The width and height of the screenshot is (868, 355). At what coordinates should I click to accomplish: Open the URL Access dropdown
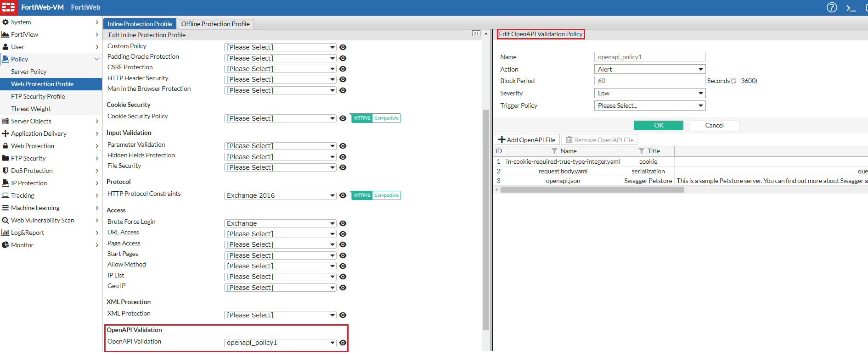point(280,234)
